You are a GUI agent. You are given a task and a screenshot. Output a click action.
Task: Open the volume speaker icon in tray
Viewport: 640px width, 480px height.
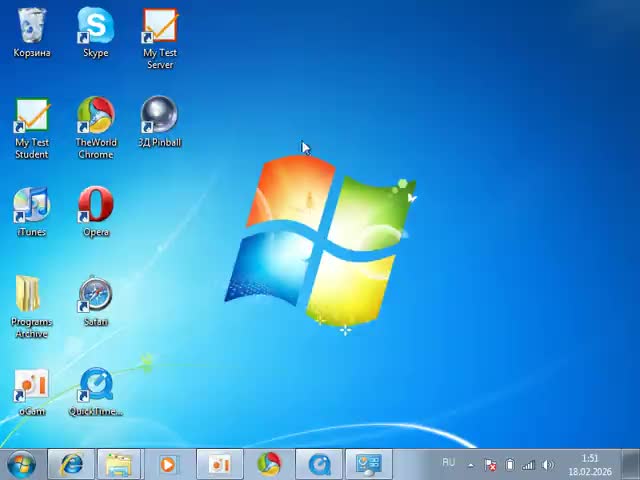[548, 465]
